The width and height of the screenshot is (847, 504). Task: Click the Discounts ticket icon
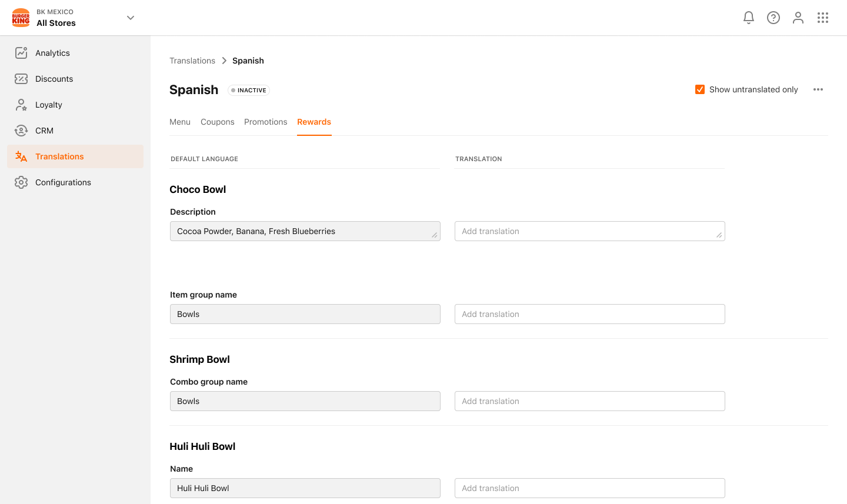pos(21,79)
